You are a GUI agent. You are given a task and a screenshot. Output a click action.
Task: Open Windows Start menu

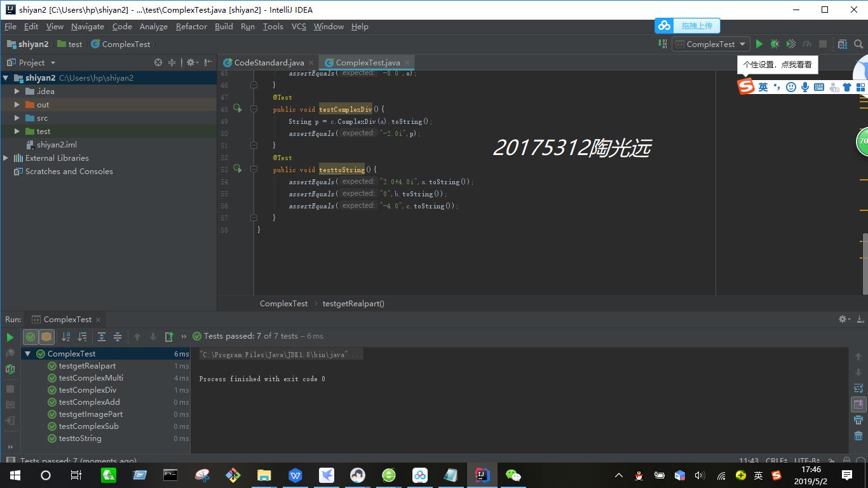pos(15,475)
